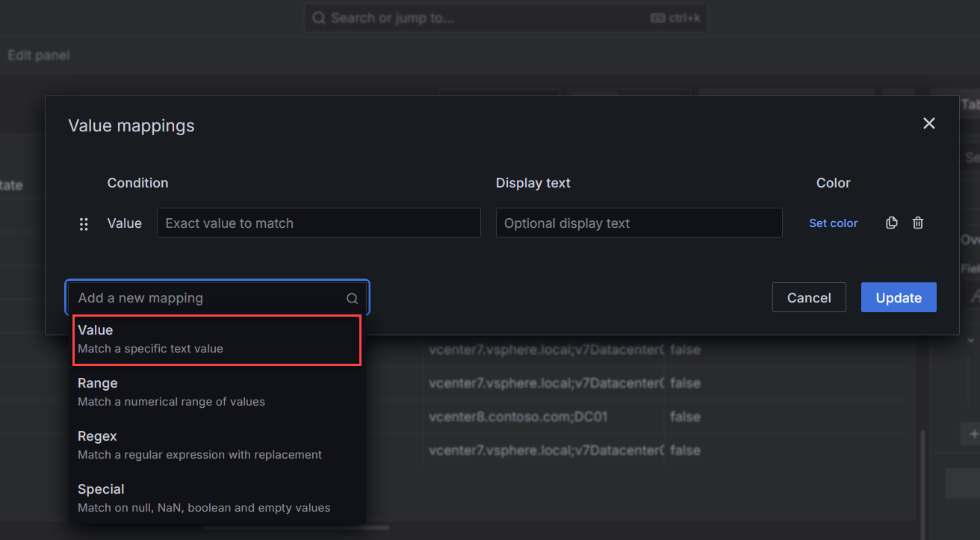The image size is (980, 540).
Task: Click the search icon in top search bar
Action: click(x=319, y=18)
